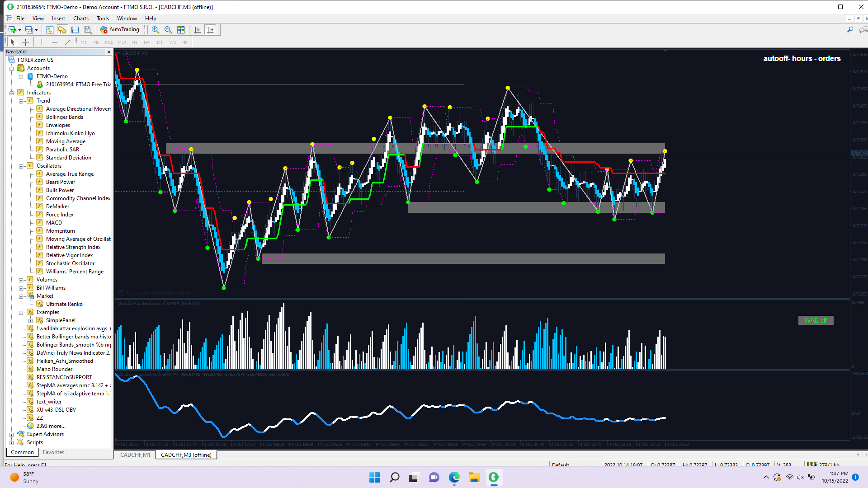Screen dimensions: 868x488
Task: Switch to the CADCHF,M1 chart tab
Action: (x=135, y=455)
